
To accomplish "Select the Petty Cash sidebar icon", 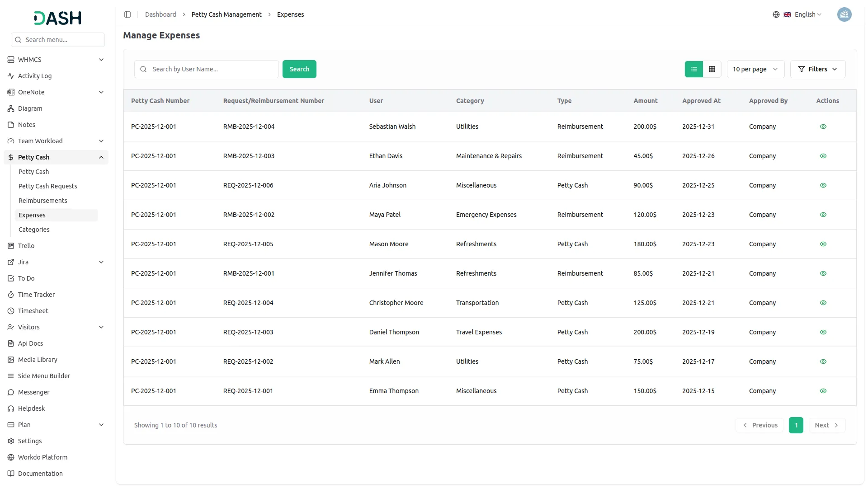I will 11,157.
